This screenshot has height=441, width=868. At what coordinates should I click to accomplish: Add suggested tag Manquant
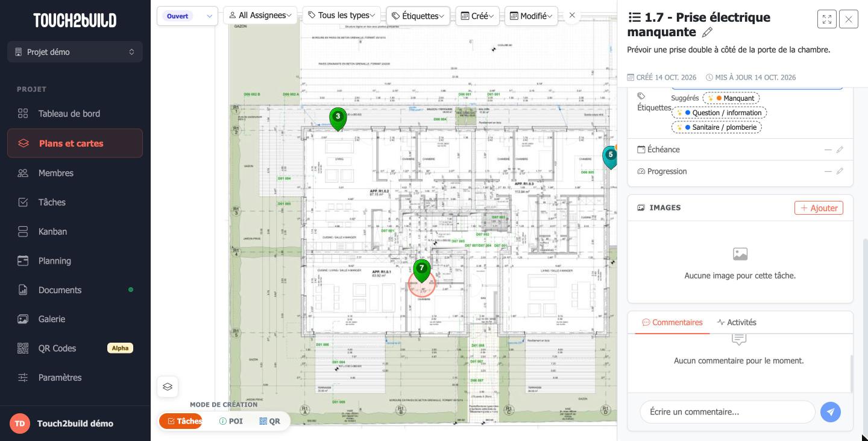pyautogui.click(x=731, y=98)
